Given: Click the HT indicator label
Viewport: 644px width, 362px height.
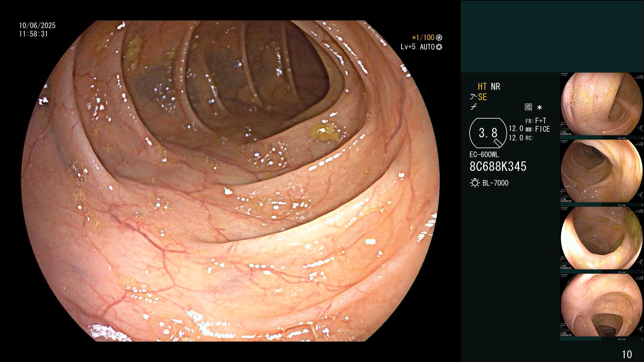Looking at the screenshot, I should click(482, 87).
